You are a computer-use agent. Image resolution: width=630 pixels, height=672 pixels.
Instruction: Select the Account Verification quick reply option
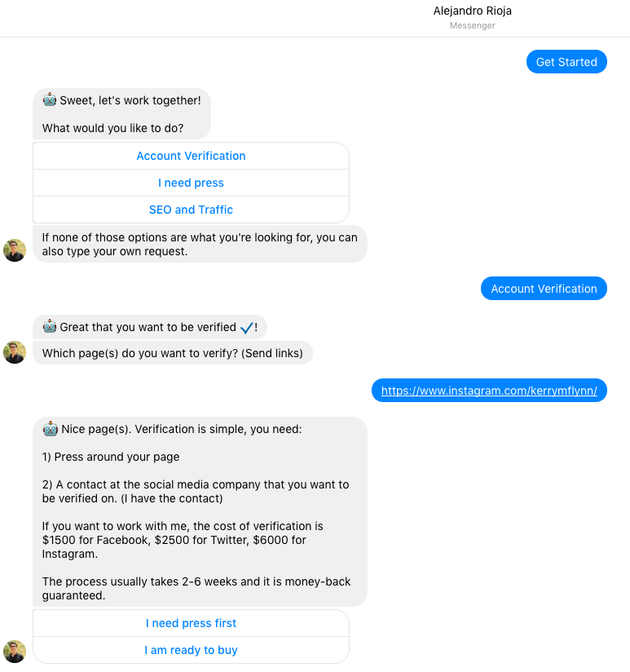coord(191,155)
